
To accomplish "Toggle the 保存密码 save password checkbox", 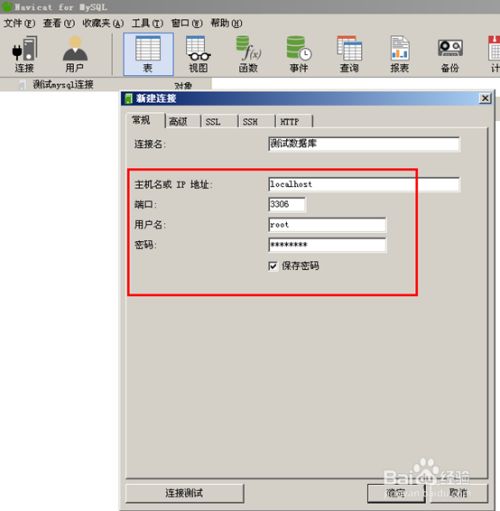I will point(273,266).
